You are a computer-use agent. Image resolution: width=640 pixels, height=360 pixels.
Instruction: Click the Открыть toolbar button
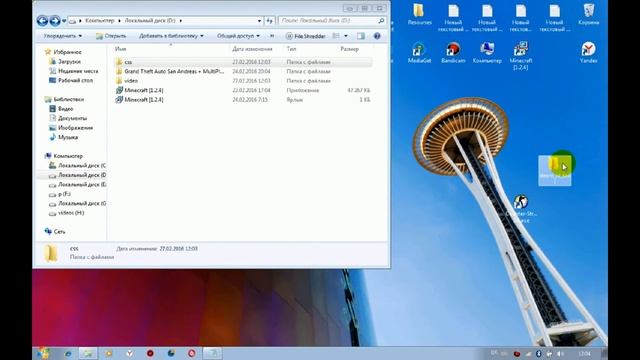tap(111, 36)
